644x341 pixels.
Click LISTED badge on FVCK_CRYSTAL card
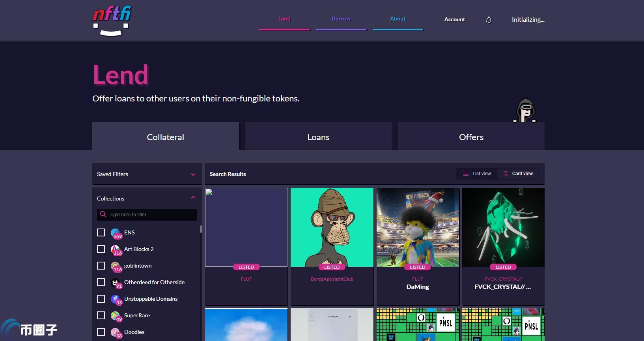503,267
